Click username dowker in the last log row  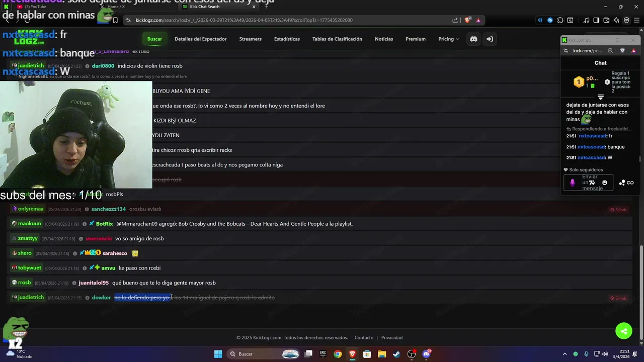(101, 298)
